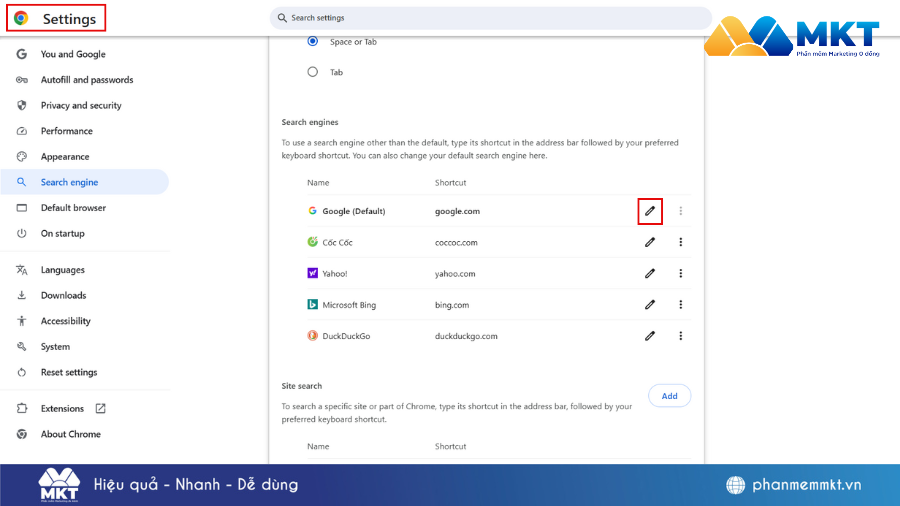Edit the Yahoo! search engine
This screenshot has width=900, height=506.
[650, 274]
